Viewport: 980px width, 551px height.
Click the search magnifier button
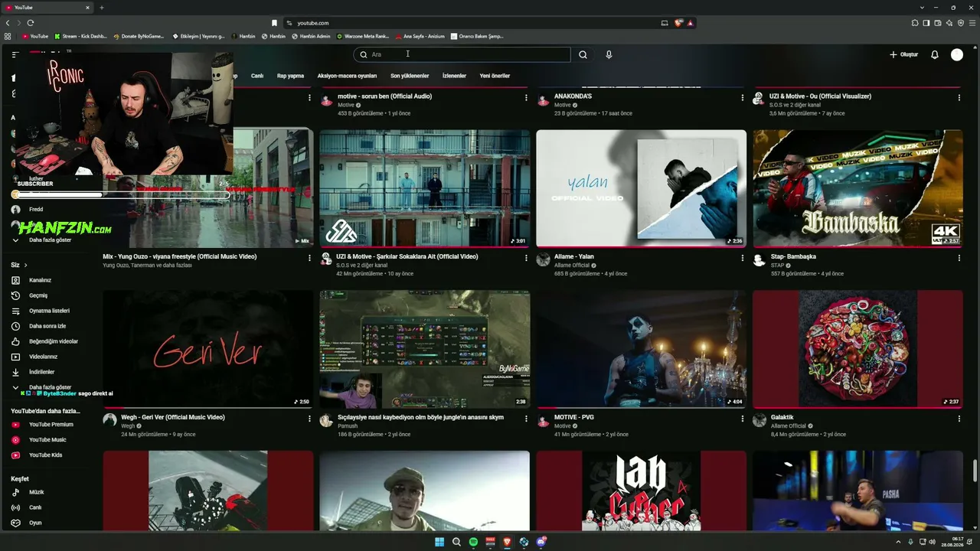[x=583, y=55]
